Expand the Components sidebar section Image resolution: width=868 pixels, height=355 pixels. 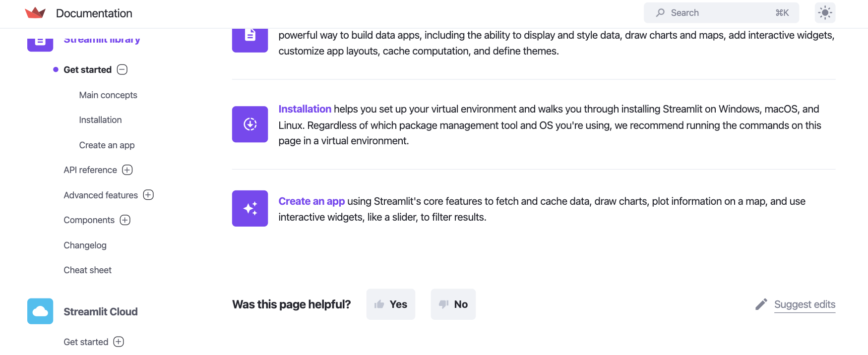click(x=125, y=220)
